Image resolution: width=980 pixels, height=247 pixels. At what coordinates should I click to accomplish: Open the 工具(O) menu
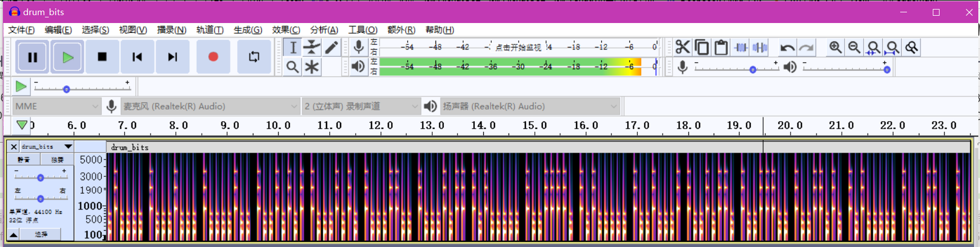click(363, 30)
